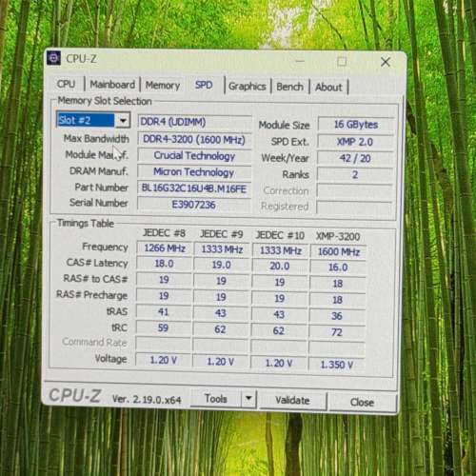Image resolution: width=476 pixels, height=476 pixels.
Task: Click the Memory Slot Selection group label
Action: click(x=105, y=101)
